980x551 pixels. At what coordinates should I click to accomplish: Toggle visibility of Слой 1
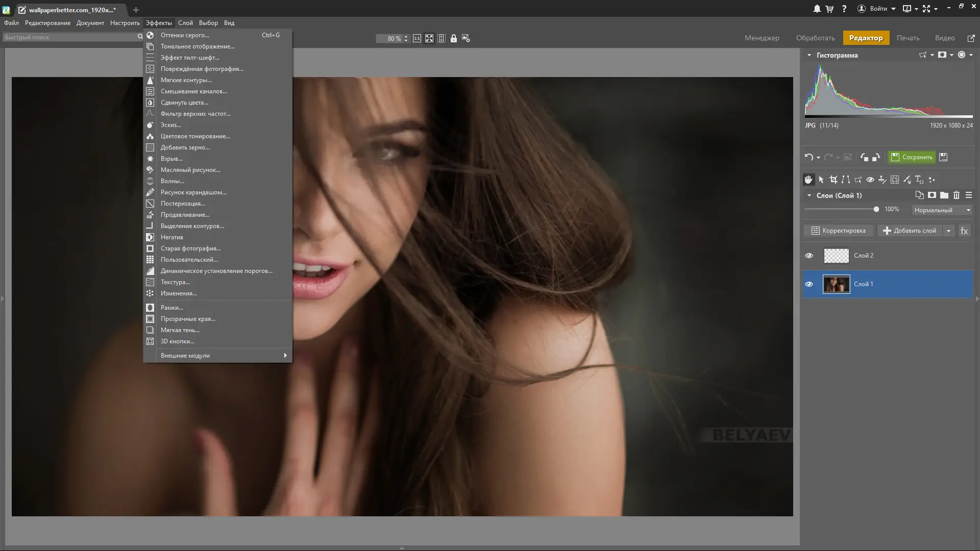[809, 284]
